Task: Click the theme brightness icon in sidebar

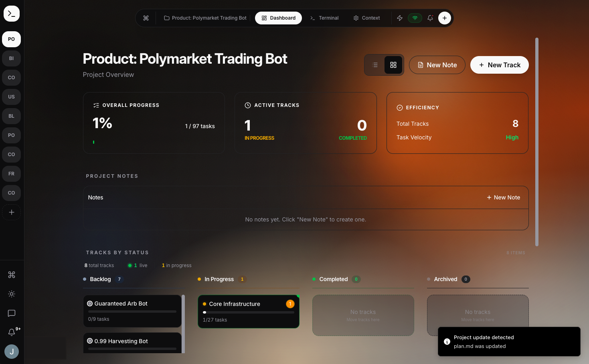Action: pos(11,294)
